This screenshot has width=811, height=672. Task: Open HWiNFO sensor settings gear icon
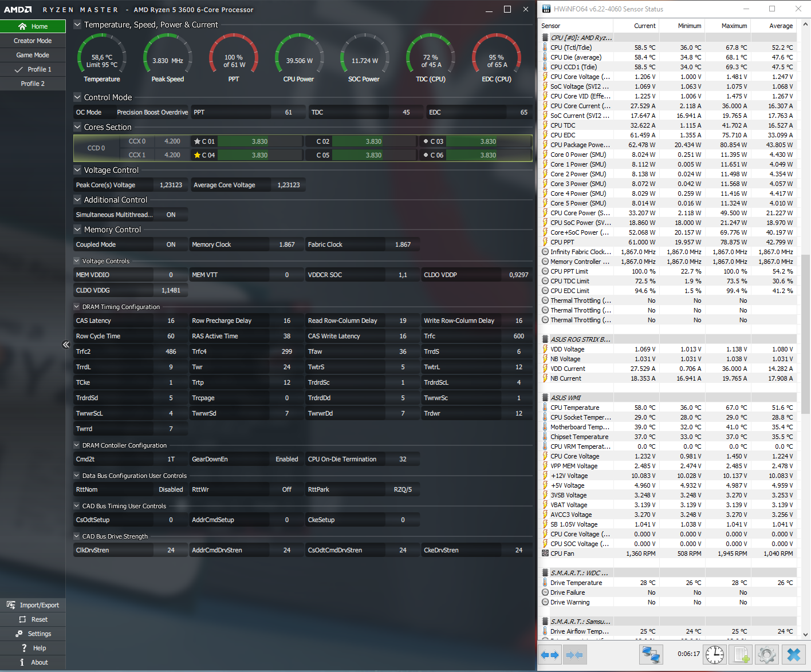coord(767,654)
